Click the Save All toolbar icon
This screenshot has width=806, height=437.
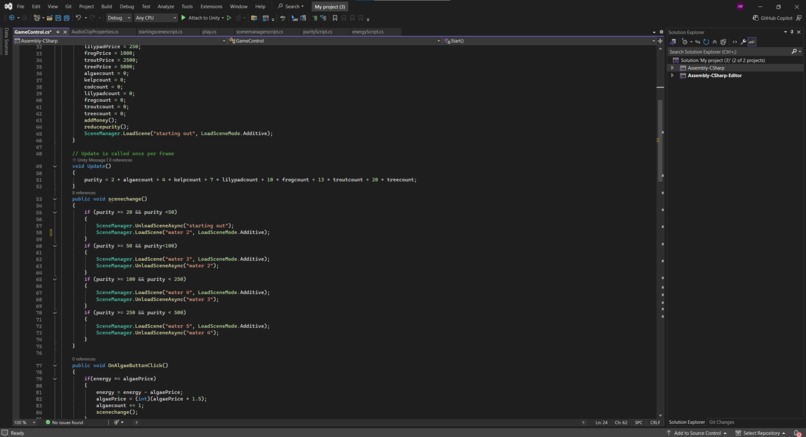tap(66, 18)
